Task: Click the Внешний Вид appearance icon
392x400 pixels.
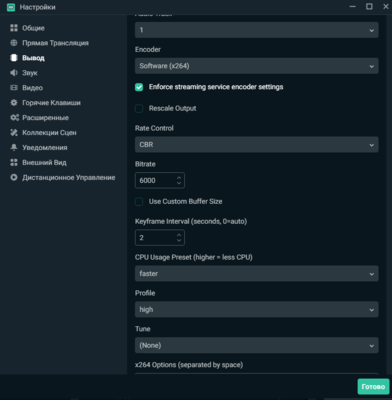Action: [x=14, y=162]
